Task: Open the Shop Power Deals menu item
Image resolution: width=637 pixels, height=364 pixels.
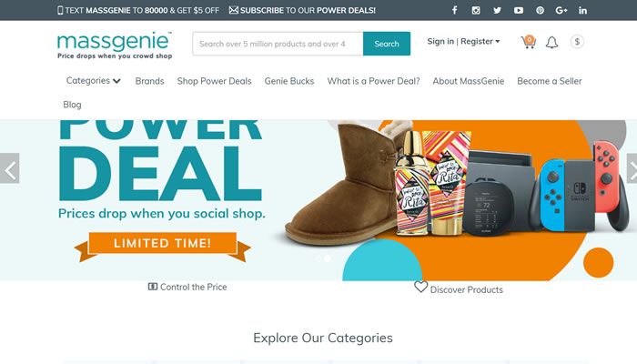Action: (214, 81)
